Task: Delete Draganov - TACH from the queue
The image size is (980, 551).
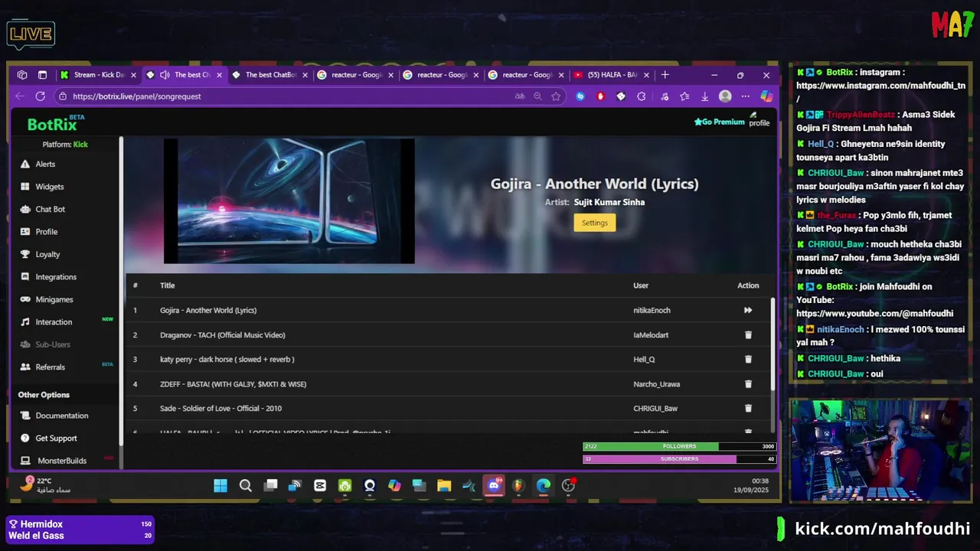Action: pyautogui.click(x=748, y=335)
